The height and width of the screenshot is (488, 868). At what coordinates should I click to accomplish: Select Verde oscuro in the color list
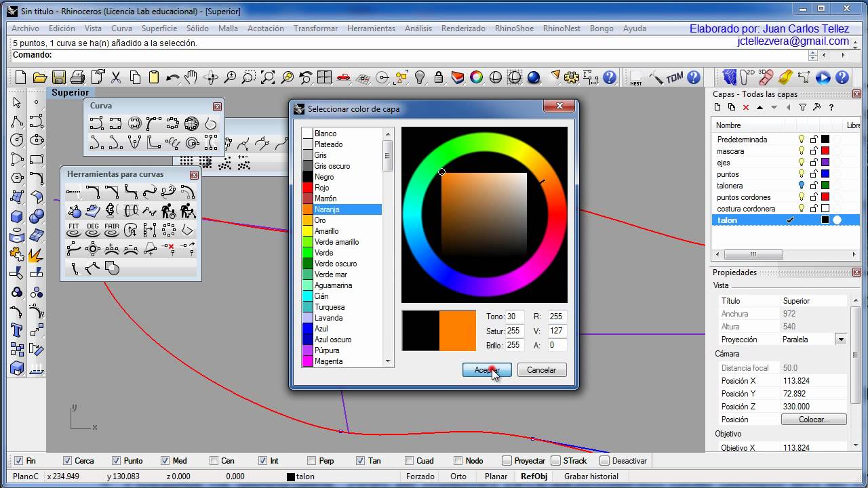click(342, 264)
